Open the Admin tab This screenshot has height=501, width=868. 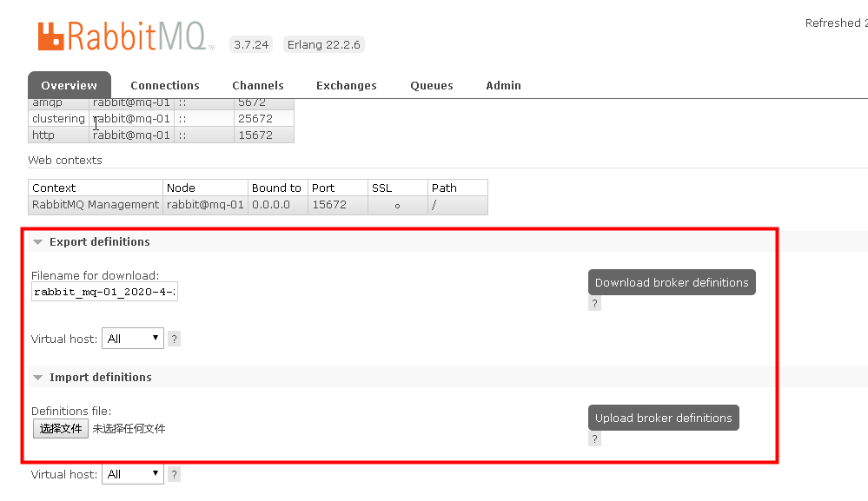[x=503, y=85]
